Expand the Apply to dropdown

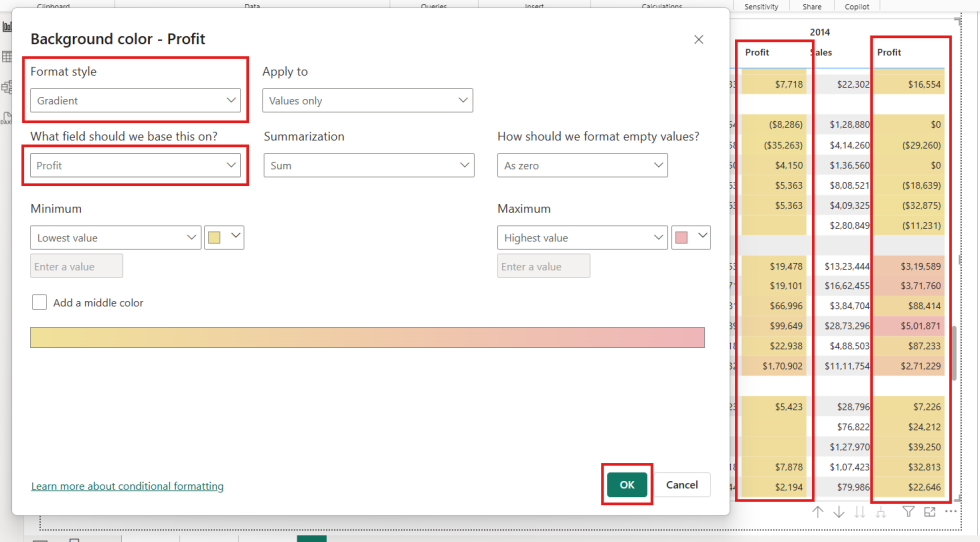(x=367, y=101)
